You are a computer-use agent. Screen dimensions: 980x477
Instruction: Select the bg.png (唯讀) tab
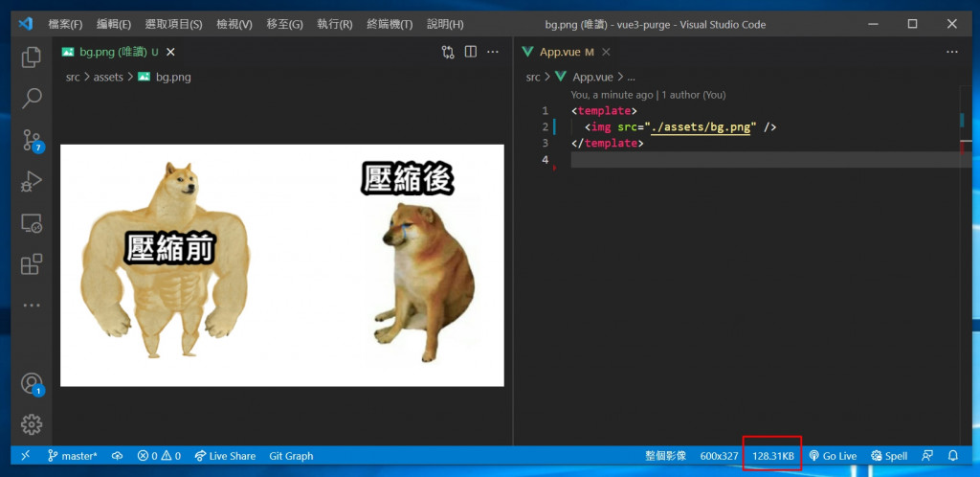click(119, 52)
